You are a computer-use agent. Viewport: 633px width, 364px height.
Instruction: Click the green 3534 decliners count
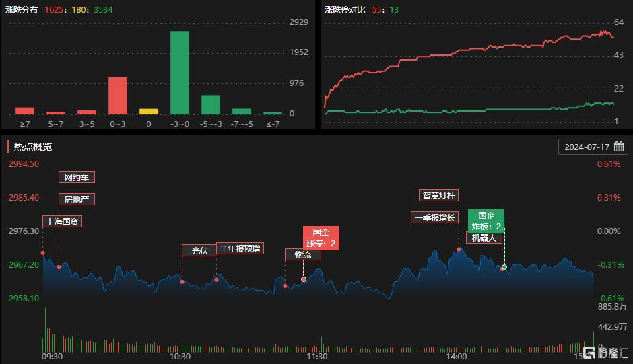coord(103,9)
